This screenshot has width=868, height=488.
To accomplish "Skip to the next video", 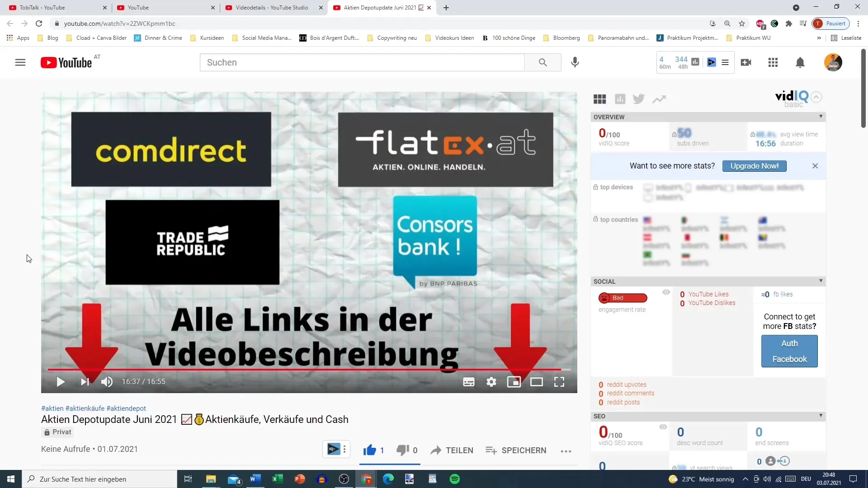I will click(85, 382).
